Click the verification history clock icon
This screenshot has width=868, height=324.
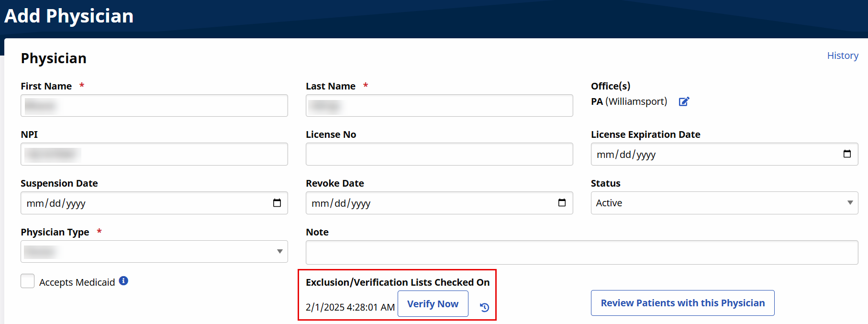(484, 307)
